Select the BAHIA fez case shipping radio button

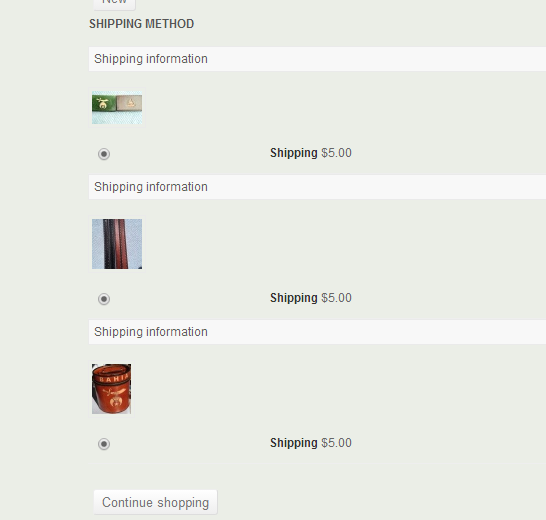104,444
